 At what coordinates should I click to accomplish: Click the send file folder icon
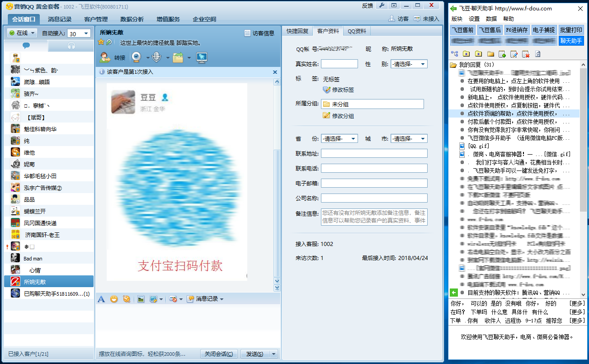click(x=178, y=57)
